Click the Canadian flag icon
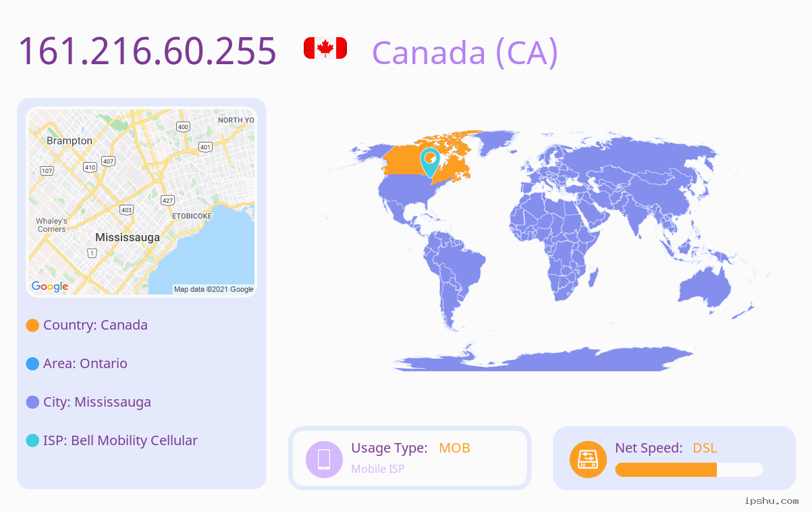 pos(325,49)
